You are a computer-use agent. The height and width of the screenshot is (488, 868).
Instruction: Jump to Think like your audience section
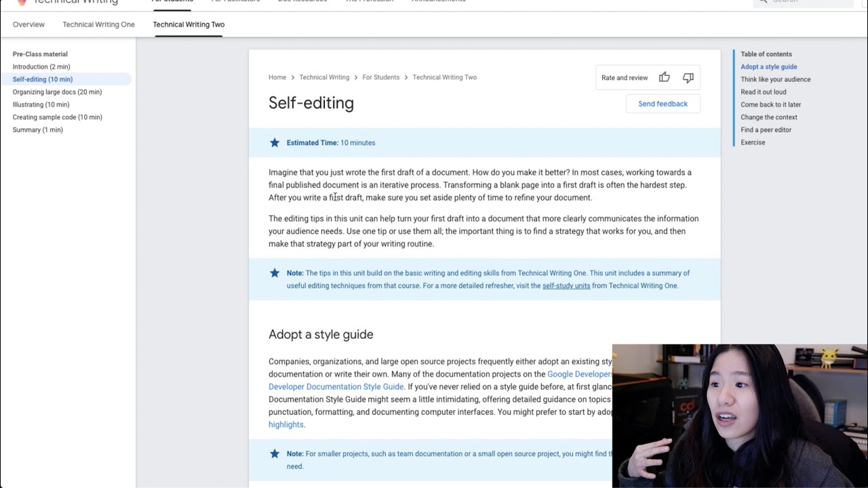775,79
